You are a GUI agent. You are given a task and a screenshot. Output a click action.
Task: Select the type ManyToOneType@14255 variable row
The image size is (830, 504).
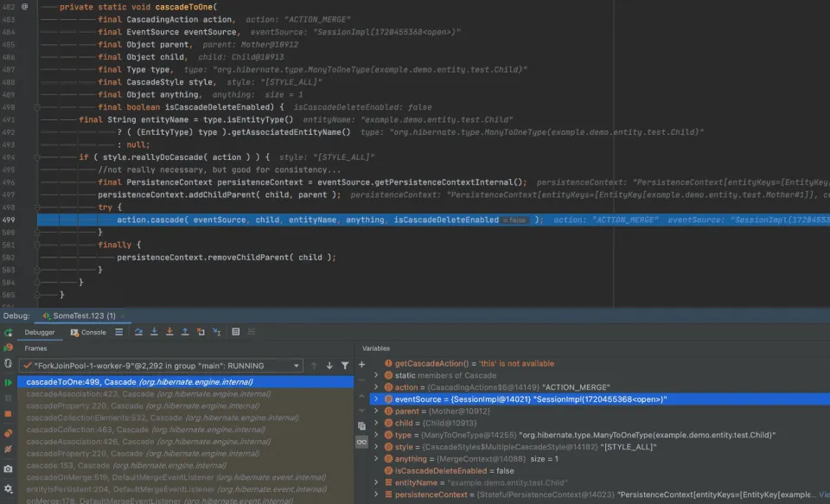[x=600, y=435]
